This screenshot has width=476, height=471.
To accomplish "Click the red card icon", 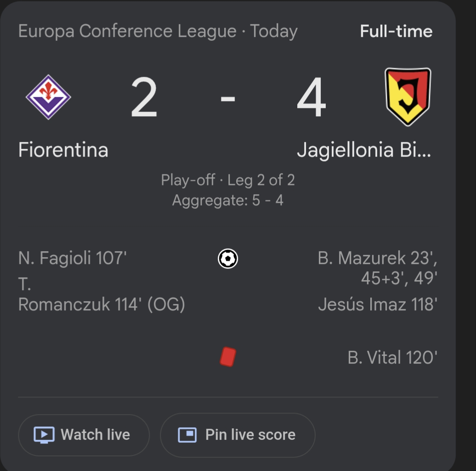I will click(227, 357).
